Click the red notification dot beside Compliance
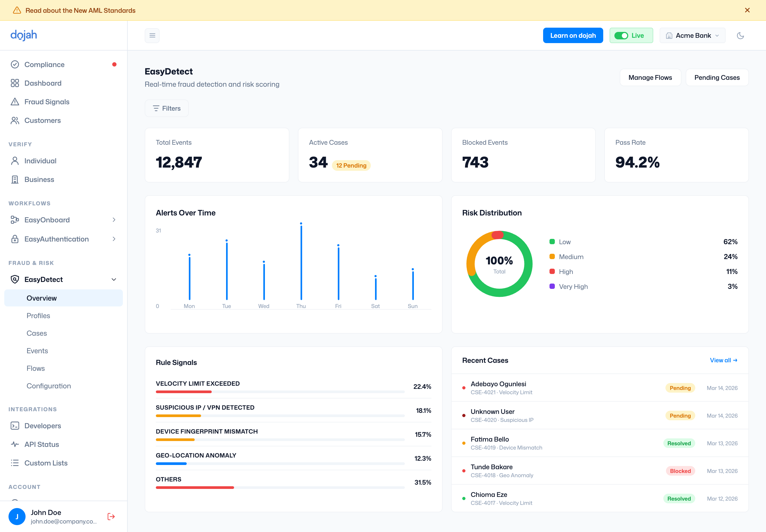Image resolution: width=766 pixels, height=532 pixels. point(114,64)
